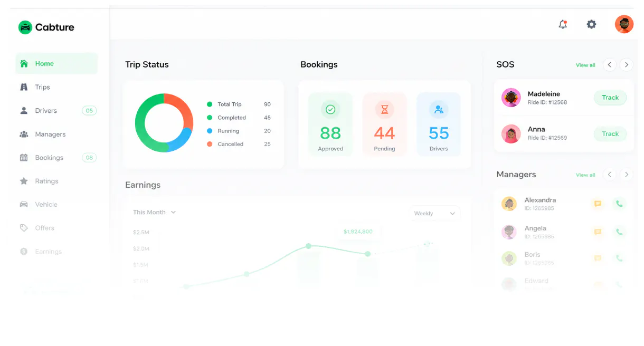Click the Managers group icon
Viewport: 644px width, 346px height.
click(24, 134)
